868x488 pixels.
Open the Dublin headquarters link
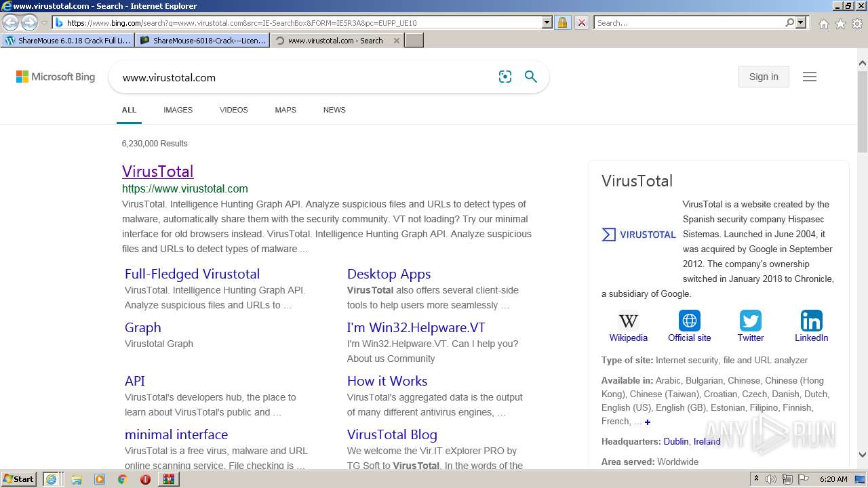pos(676,441)
